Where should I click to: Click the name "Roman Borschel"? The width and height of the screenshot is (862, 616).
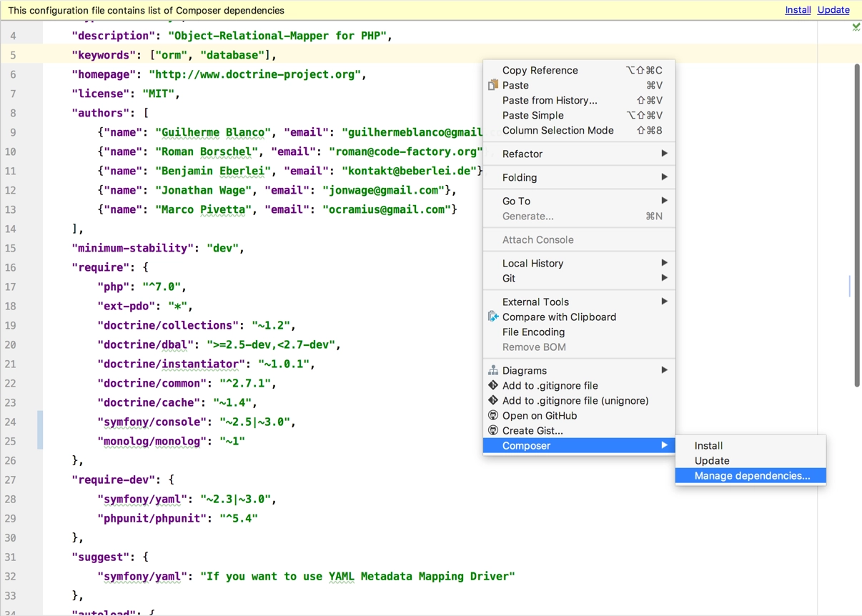pyautogui.click(x=207, y=151)
